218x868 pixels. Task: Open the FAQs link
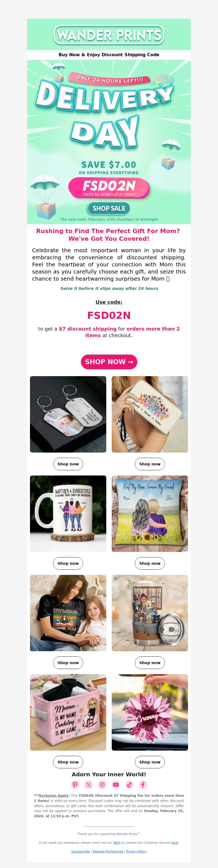(x=117, y=843)
